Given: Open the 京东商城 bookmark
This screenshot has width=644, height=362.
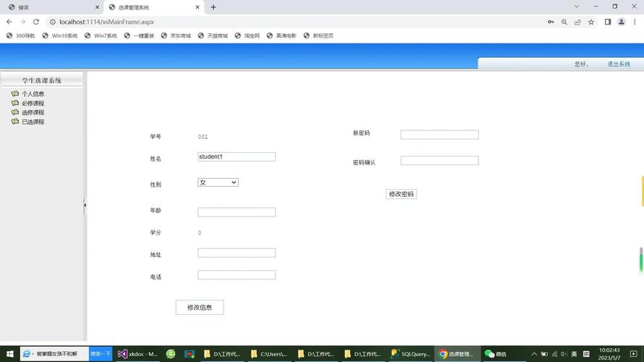Looking at the screenshot, I should tap(176, 35).
